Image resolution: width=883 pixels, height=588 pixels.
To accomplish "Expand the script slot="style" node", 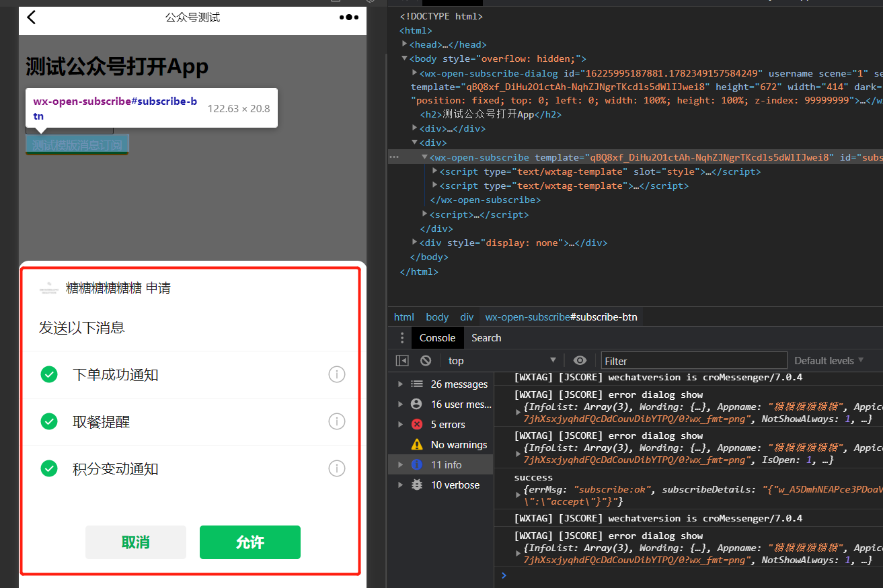I will pyautogui.click(x=435, y=171).
